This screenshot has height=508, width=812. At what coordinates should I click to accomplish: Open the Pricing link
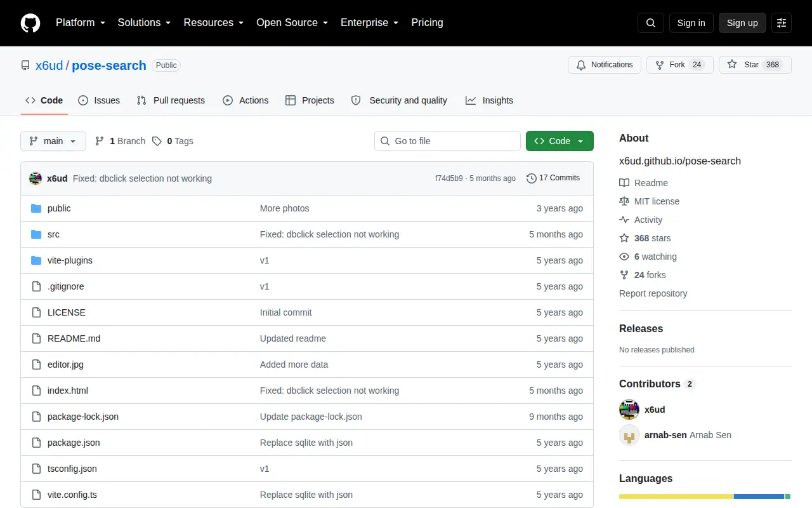click(x=427, y=23)
